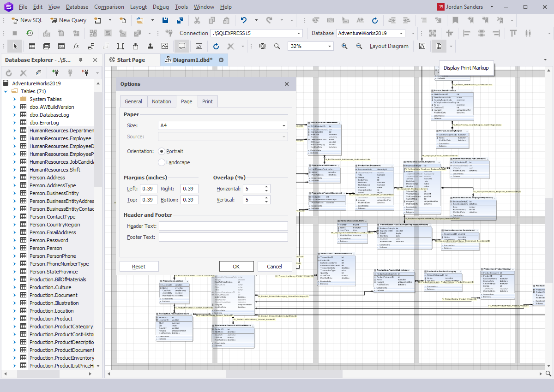Switch to the General tab in Options

(x=133, y=101)
